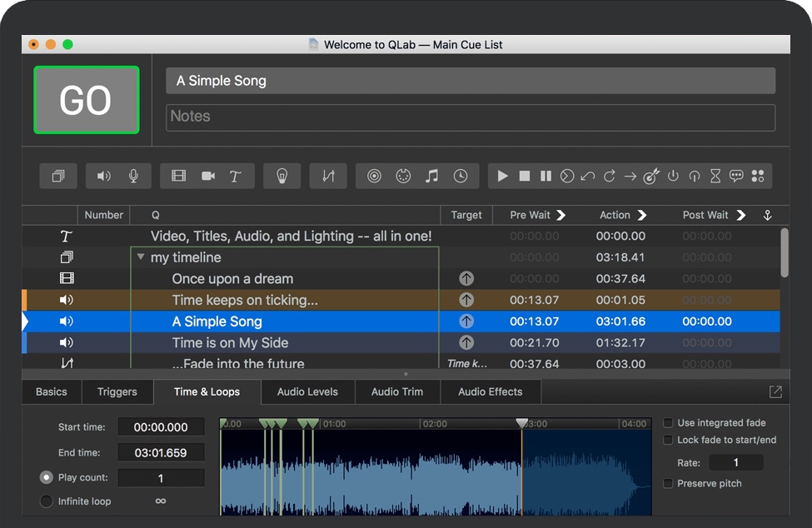The height and width of the screenshot is (528, 812).
Task: Click the big GO button
Action: click(x=86, y=100)
